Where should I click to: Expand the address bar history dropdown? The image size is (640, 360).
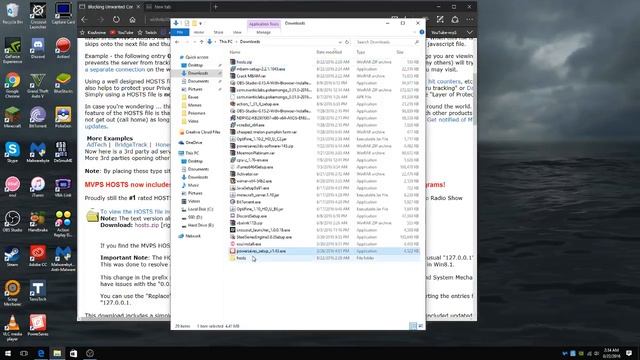(x=340, y=42)
